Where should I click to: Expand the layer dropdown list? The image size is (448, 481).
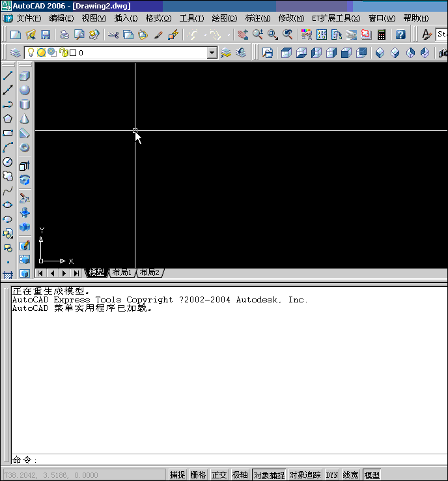click(212, 53)
